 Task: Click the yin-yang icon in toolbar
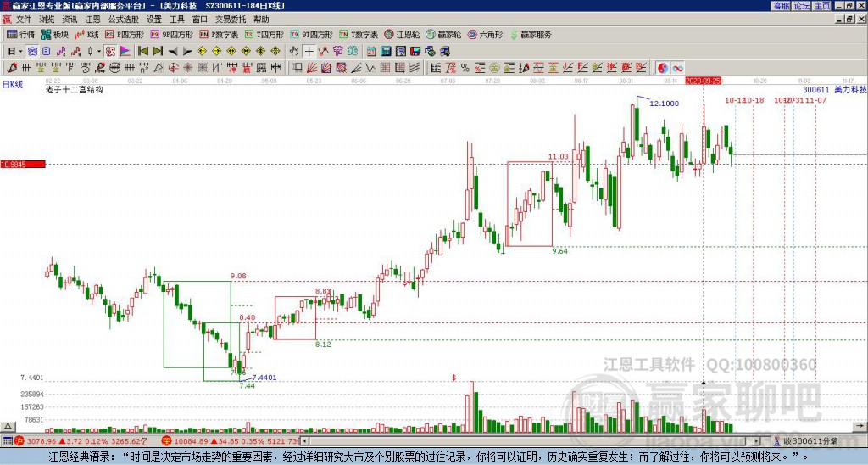point(662,68)
